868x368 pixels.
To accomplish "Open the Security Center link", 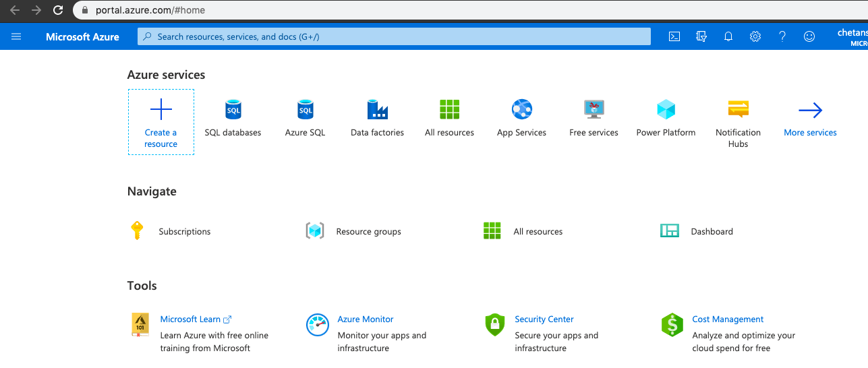I will tap(544, 319).
